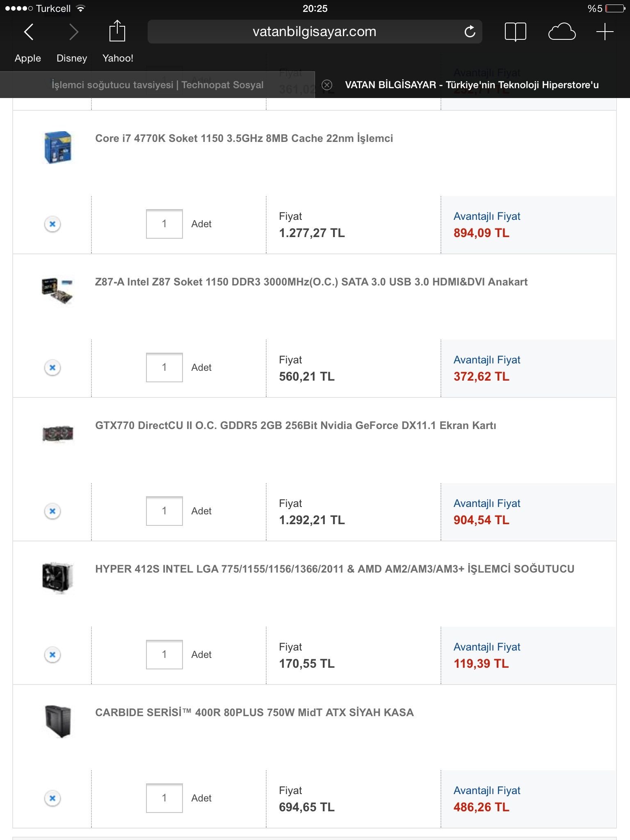
Task: Open the Apple bookmark
Action: [28, 58]
